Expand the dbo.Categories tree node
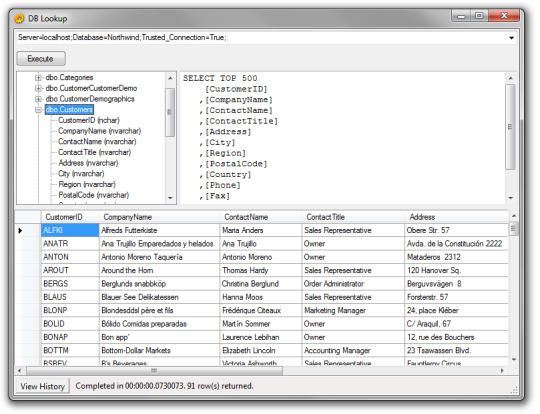Image resolution: width=540 pixels, height=414 pixels. (38, 78)
